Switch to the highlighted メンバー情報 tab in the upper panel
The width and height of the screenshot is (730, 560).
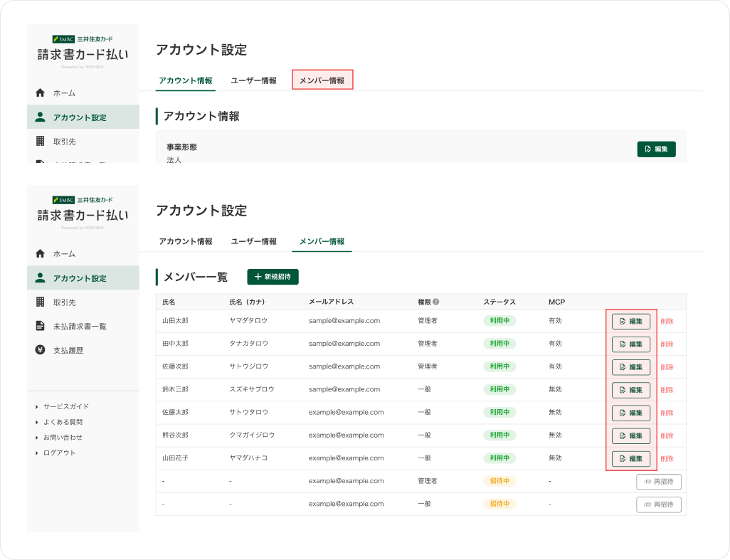click(x=322, y=80)
